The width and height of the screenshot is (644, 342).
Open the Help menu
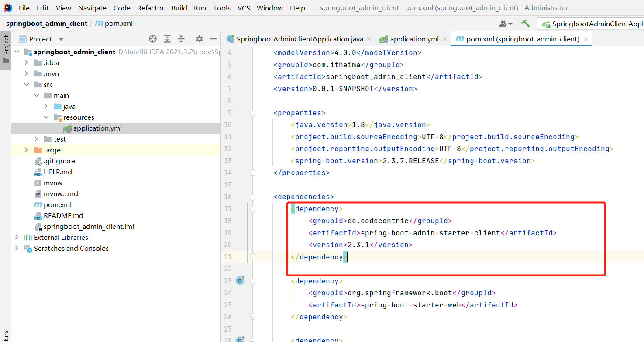(297, 8)
